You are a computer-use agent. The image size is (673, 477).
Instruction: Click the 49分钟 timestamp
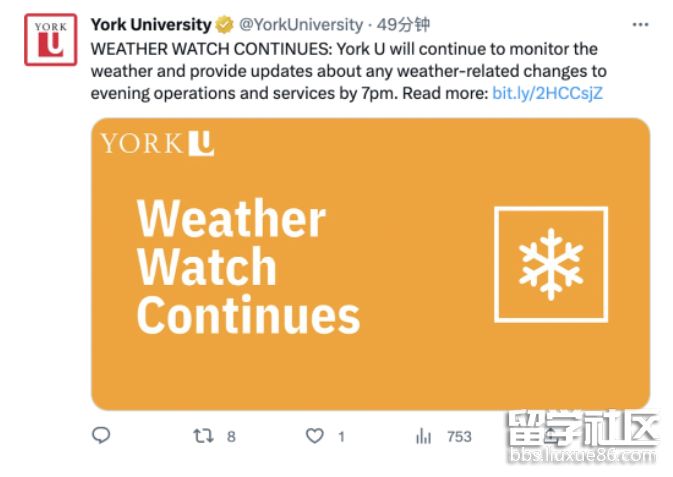[403, 24]
